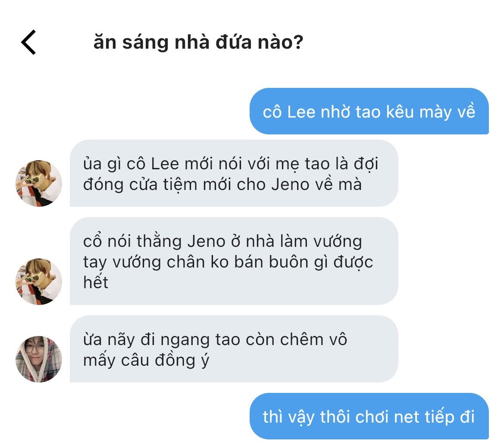Click the word "Lee" in the first blue bubble

tap(302, 112)
